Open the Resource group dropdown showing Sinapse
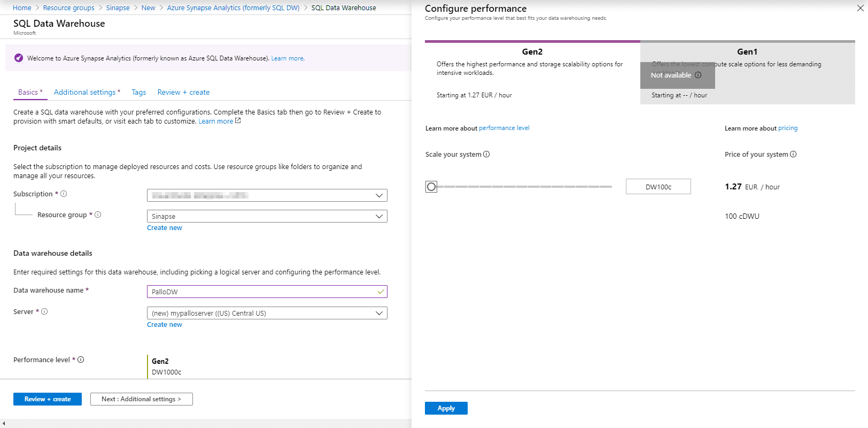 click(267, 216)
